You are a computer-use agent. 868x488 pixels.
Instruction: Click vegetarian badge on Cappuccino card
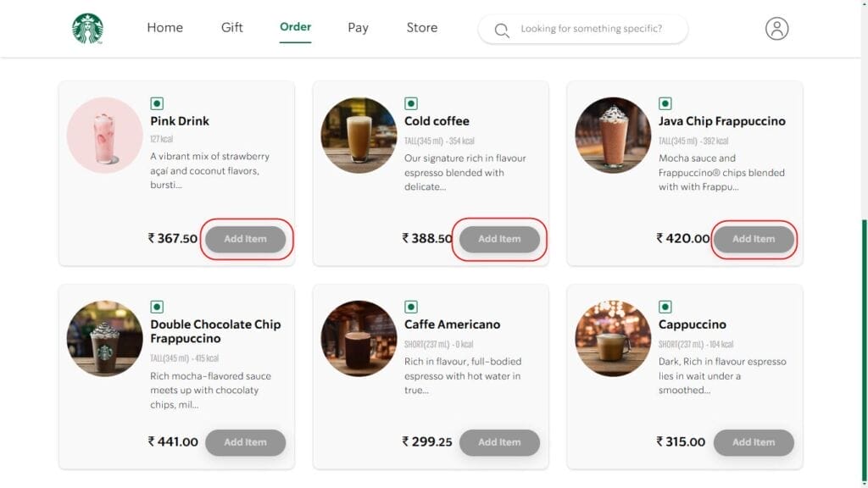(x=666, y=306)
